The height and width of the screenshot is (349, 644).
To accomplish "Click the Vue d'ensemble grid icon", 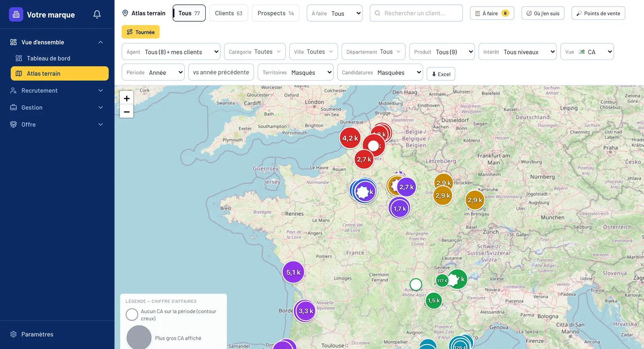I will 13,42.
